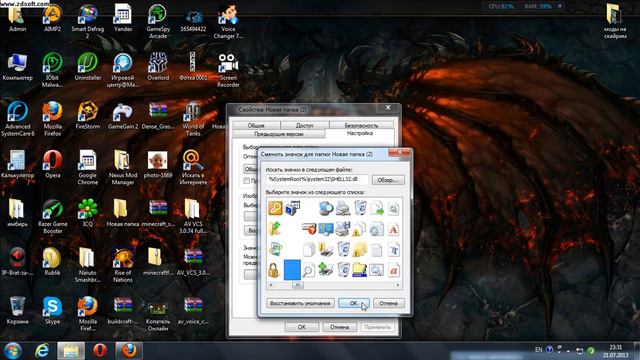This screenshot has width=640, height=360.
Task: Select Google Chrome desktop shortcut
Action: [87, 167]
